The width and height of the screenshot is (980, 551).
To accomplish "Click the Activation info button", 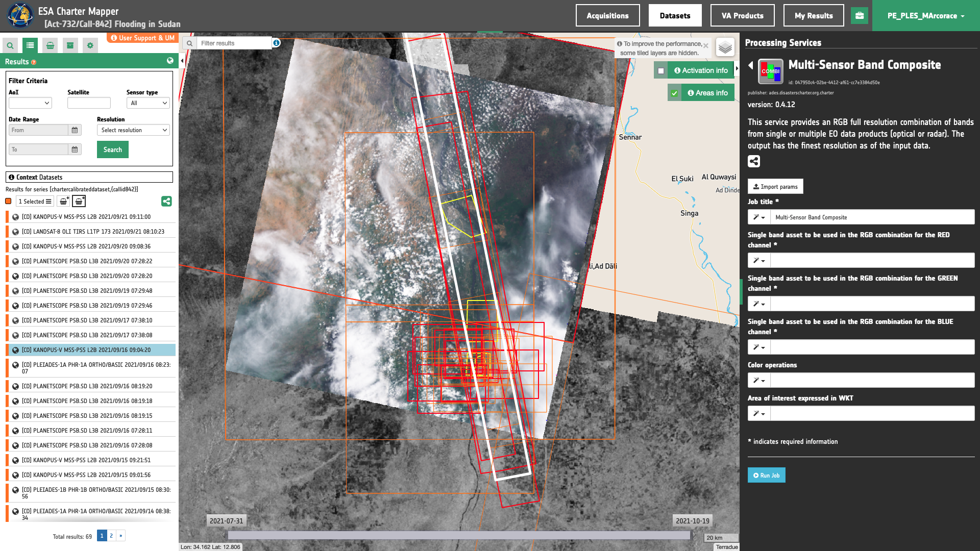I will (701, 71).
